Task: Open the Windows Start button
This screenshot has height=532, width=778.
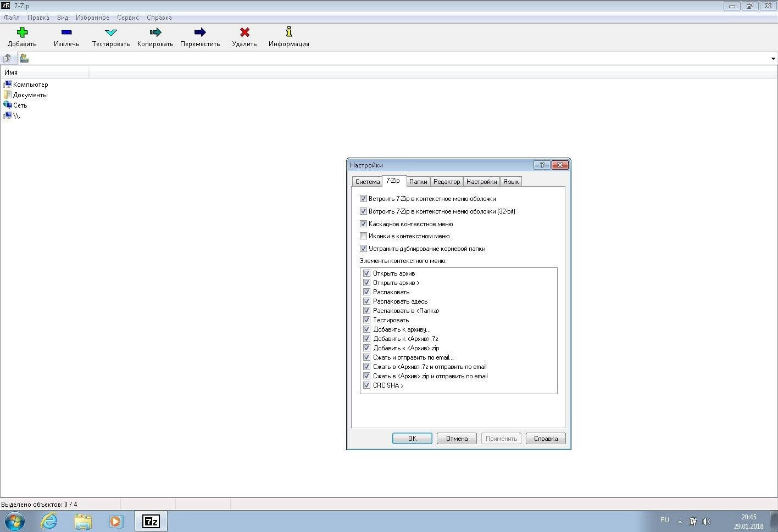Action: click(x=15, y=520)
